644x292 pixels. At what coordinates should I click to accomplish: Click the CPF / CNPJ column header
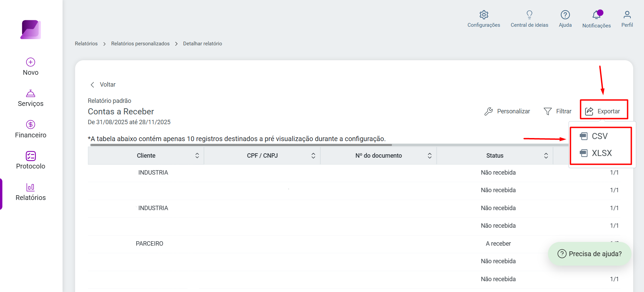(x=262, y=156)
